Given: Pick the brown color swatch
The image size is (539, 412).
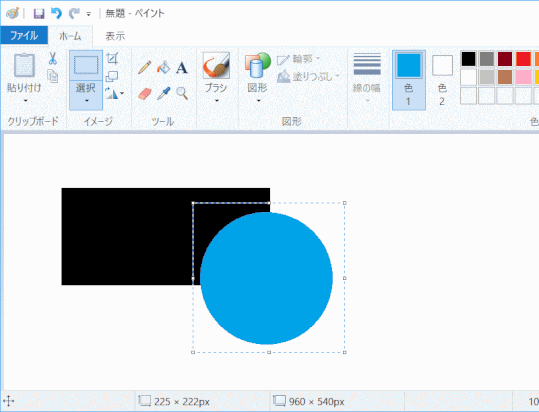Looking at the screenshot, I should pyautogui.click(x=505, y=77).
